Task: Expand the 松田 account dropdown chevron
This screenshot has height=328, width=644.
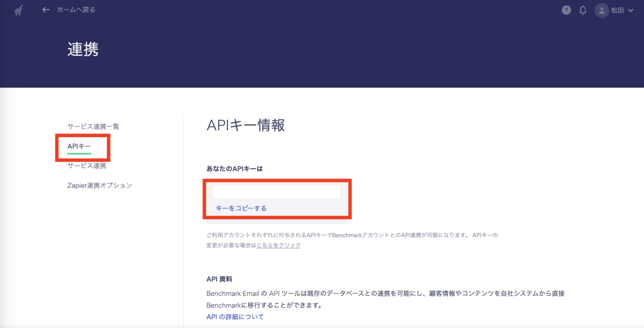Action: 631,11
